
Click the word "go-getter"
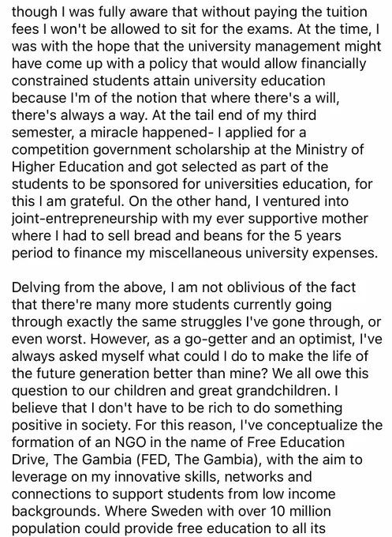215,339
